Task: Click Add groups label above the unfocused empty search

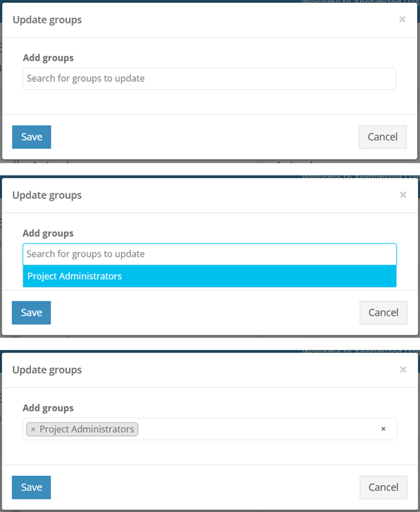Action: [x=49, y=58]
